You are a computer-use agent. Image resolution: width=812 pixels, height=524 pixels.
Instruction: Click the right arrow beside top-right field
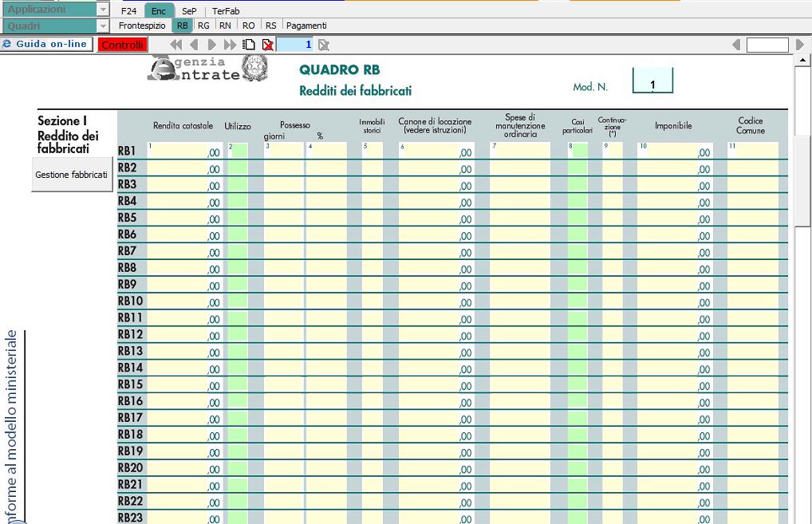coord(800,45)
